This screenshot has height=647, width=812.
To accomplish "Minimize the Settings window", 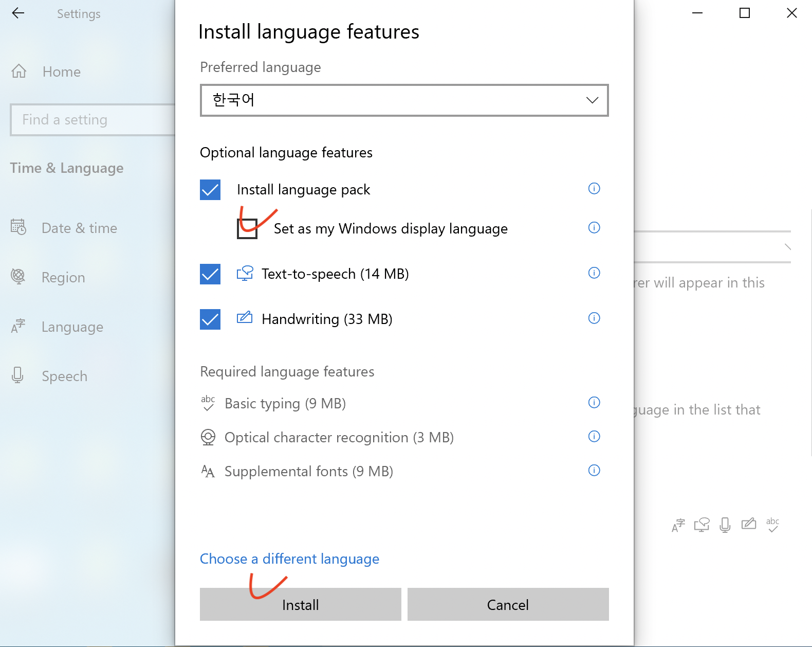I will click(697, 13).
